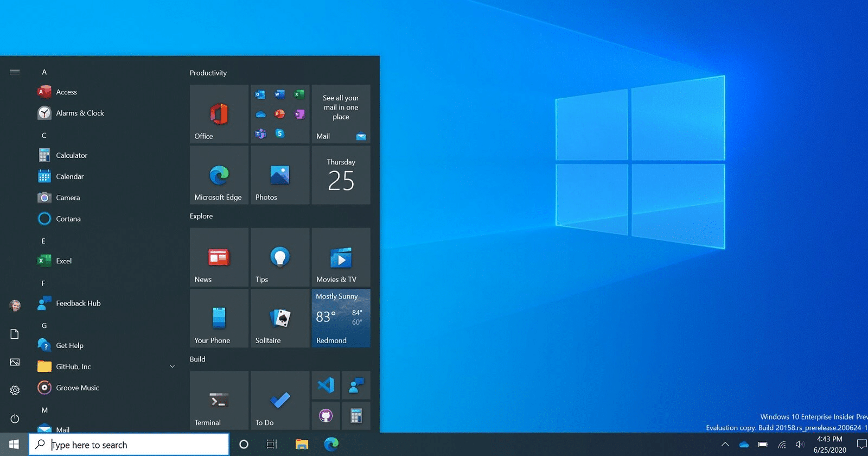Screen dimensions: 868x456
Task: Launch the Terminal tile
Action: (x=219, y=401)
